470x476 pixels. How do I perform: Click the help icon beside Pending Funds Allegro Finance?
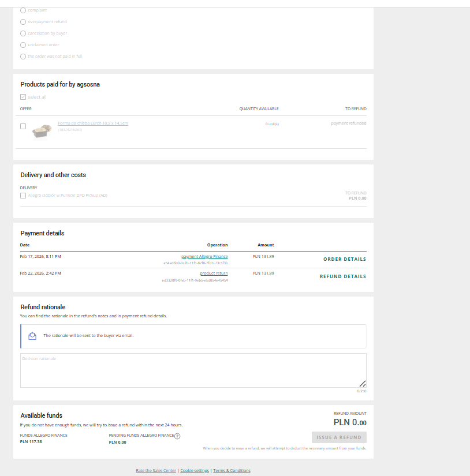(177, 436)
